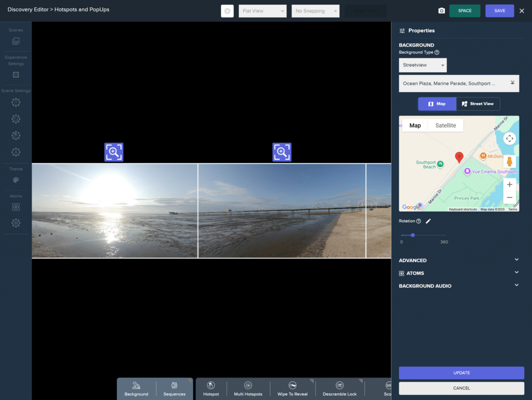This screenshot has width=532, height=400.
Task: Switch the map to Satellite view
Action: click(445, 125)
